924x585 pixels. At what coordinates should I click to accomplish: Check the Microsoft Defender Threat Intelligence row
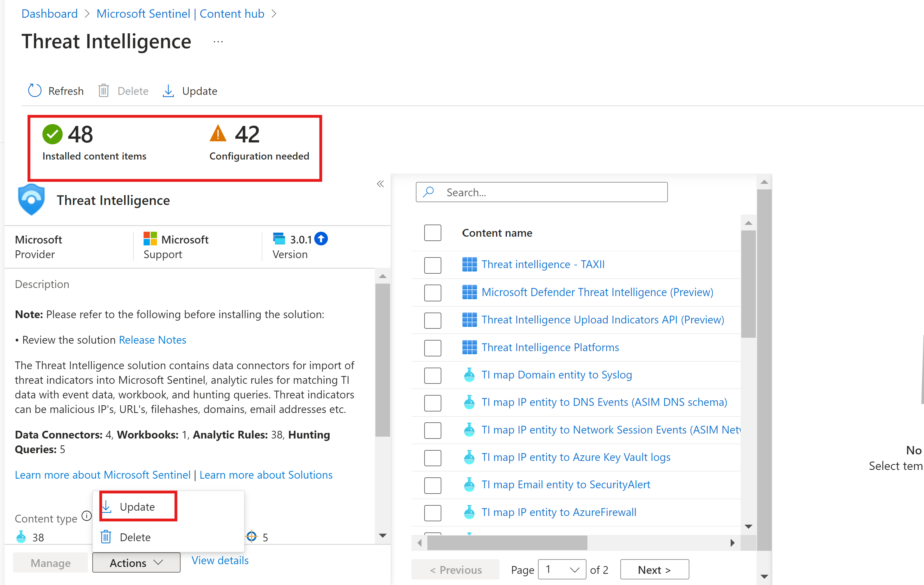[432, 292]
